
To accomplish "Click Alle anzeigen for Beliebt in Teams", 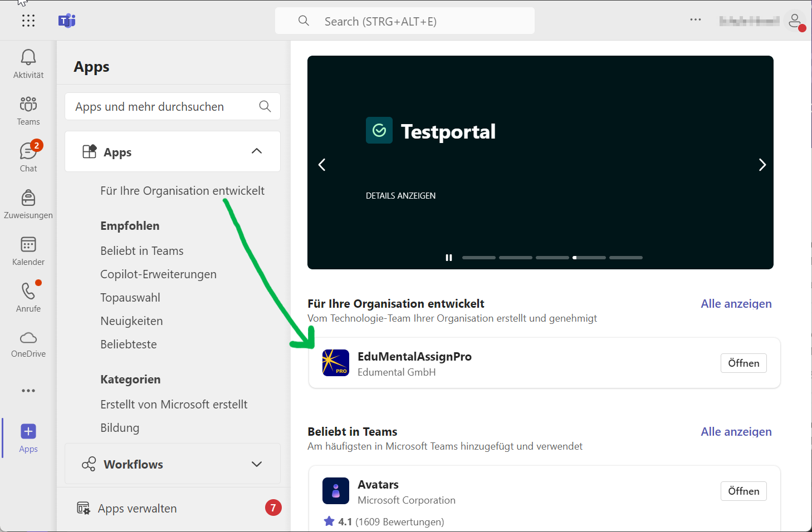I will pyautogui.click(x=736, y=432).
